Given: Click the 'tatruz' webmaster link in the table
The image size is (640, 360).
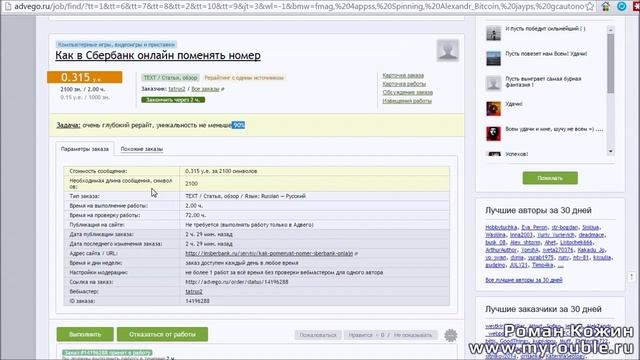Looking at the screenshot, I should pos(193,291).
